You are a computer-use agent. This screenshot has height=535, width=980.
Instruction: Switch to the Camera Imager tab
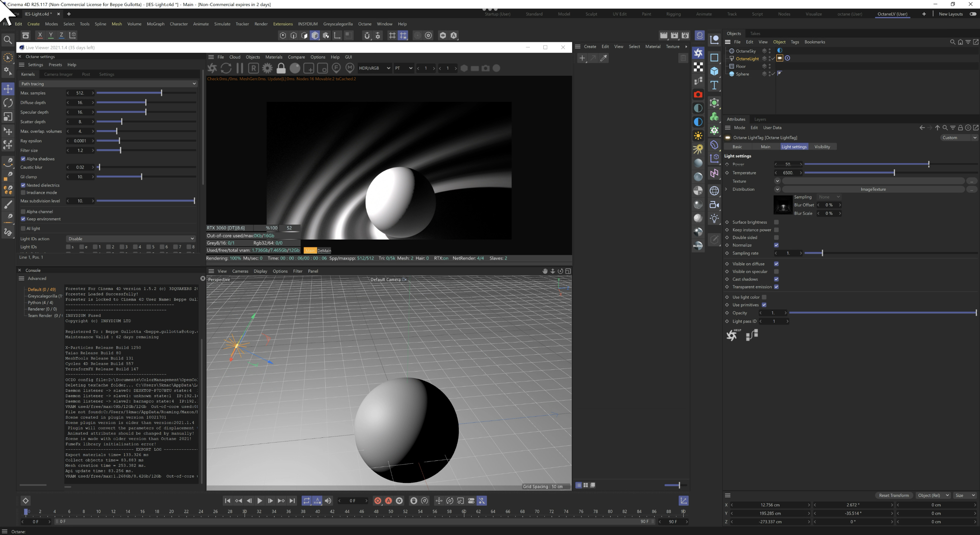[x=58, y=74]
